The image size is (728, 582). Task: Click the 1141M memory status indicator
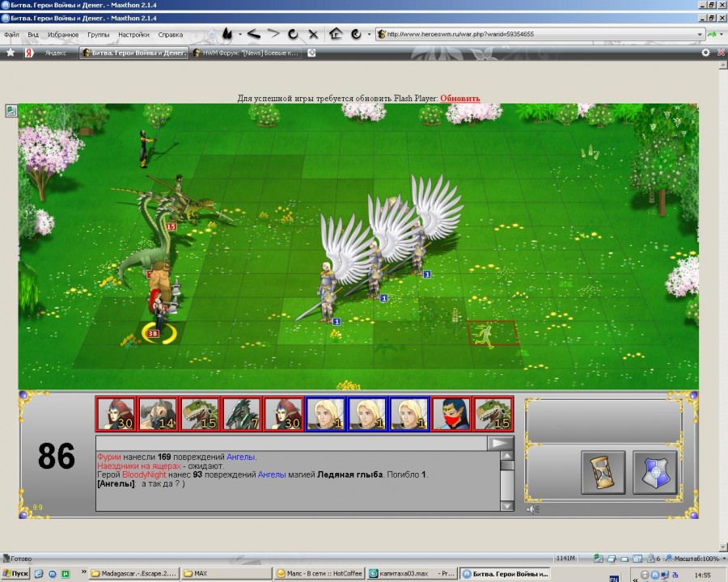point(565,559)
